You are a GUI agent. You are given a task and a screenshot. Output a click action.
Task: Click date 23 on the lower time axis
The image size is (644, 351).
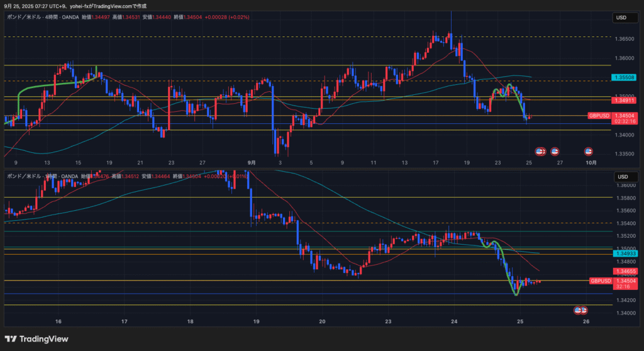tap(388, 321)
